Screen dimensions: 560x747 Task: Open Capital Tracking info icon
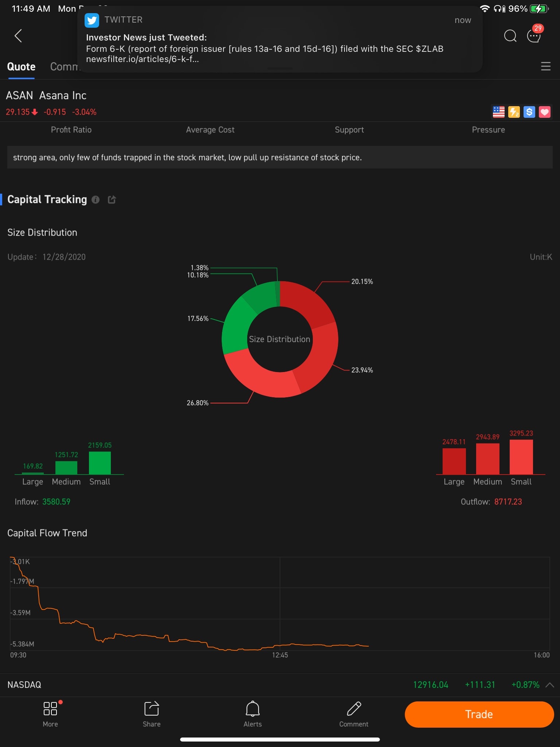(x=96, y=200)
